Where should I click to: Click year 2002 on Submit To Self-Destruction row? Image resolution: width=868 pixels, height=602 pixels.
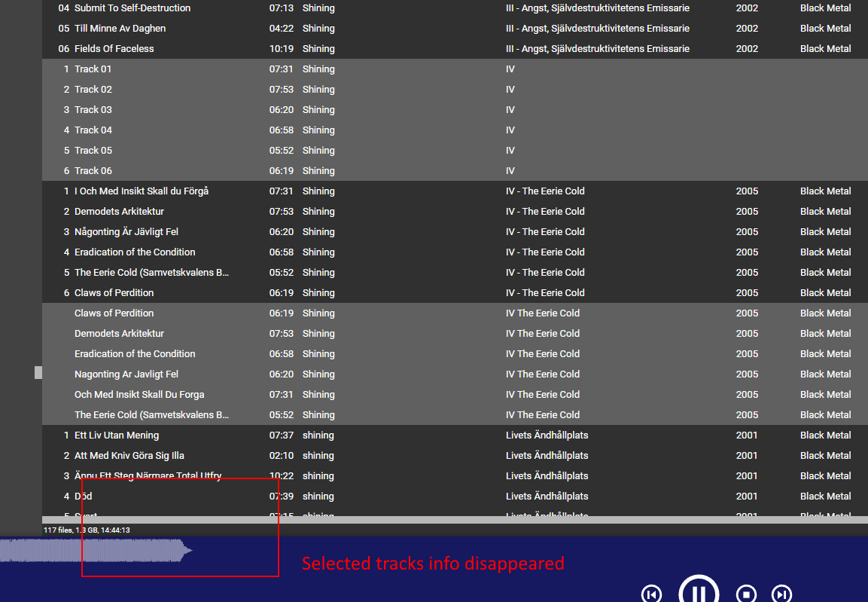pyautogui.click(x=747, y=8)
